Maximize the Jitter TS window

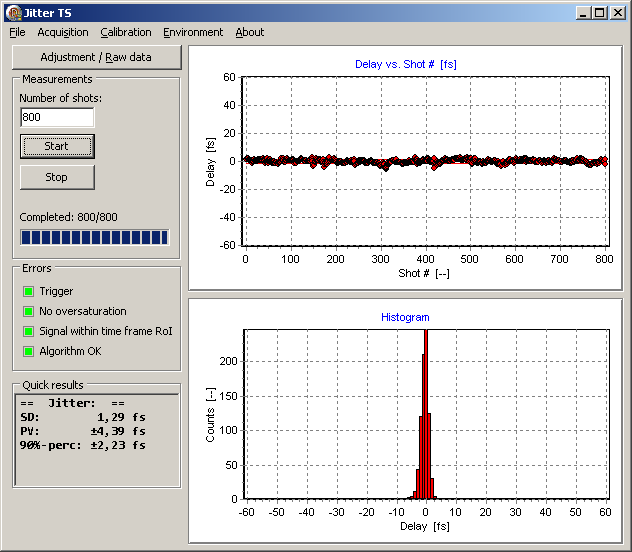[x=599, y=13]
